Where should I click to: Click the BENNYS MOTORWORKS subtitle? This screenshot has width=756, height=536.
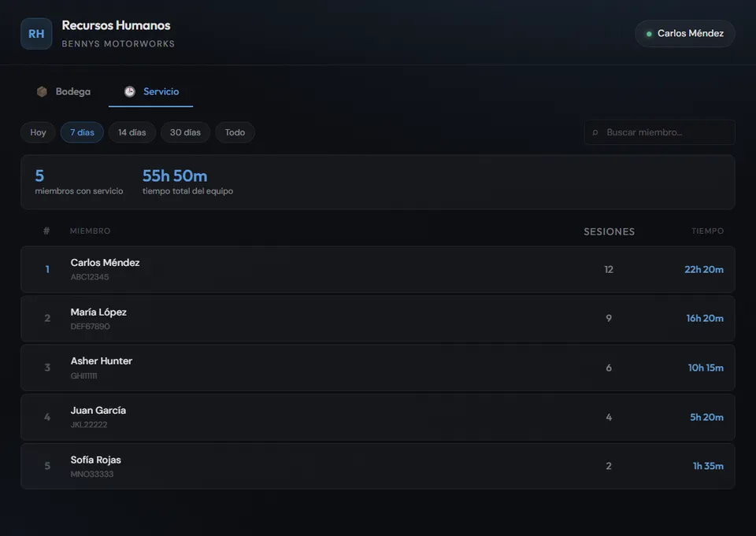[x=118, y=44]
